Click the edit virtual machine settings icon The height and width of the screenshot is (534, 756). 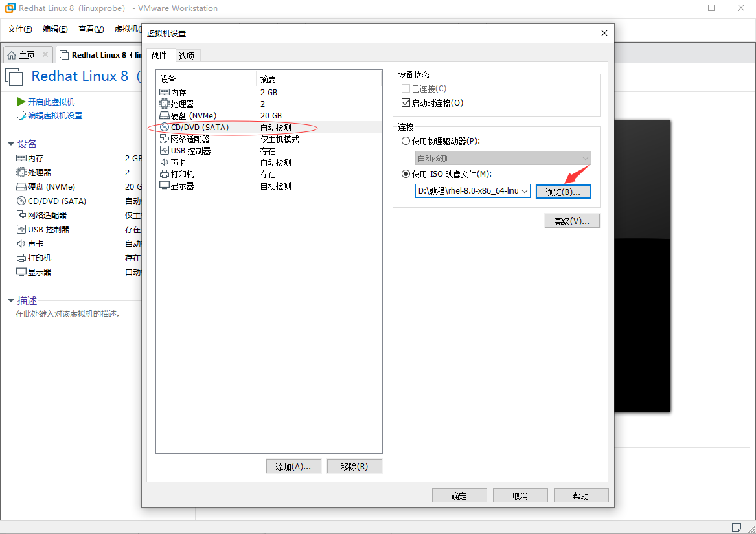pyautogui.click(x=21, y=116)
